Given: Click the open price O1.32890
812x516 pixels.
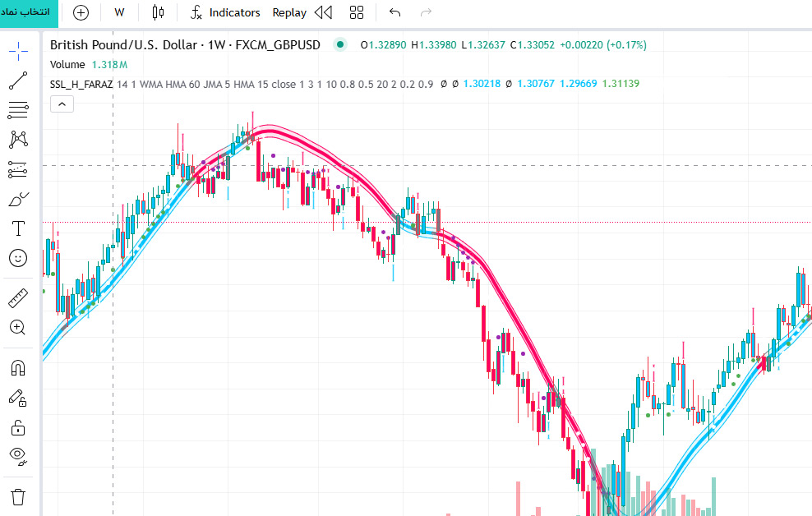Looking at the screenshot, I should (x=383, y=45).
